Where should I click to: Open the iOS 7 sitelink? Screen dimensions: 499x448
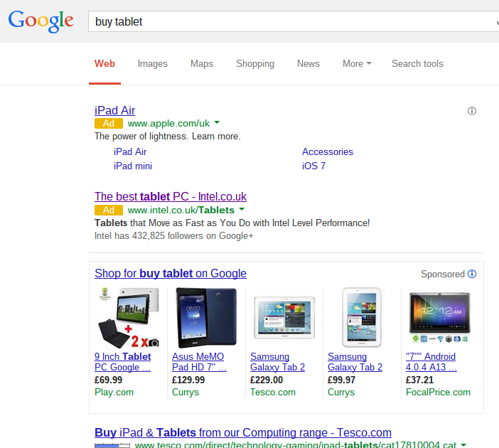tap(313, 166)
